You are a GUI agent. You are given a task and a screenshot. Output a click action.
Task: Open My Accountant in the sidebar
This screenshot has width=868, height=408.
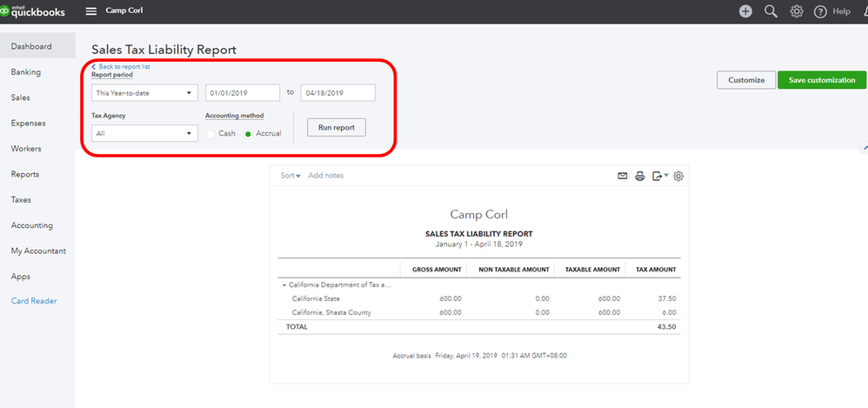pyautogui.click(x=37, y=251)
